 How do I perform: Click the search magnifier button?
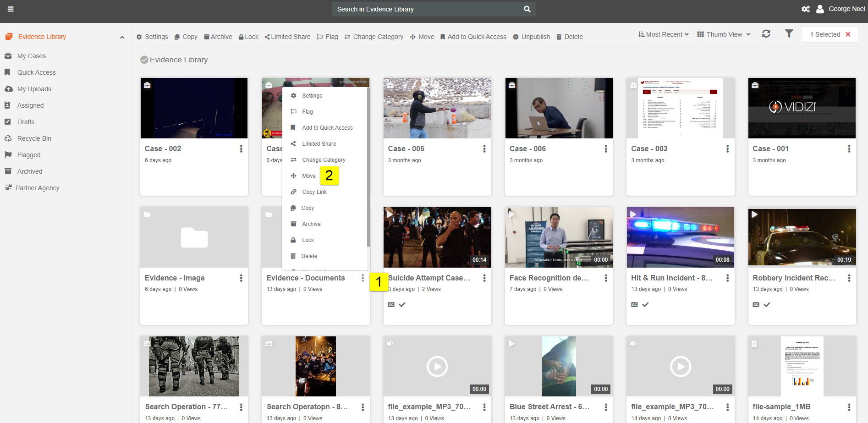(x=527, y=9)
